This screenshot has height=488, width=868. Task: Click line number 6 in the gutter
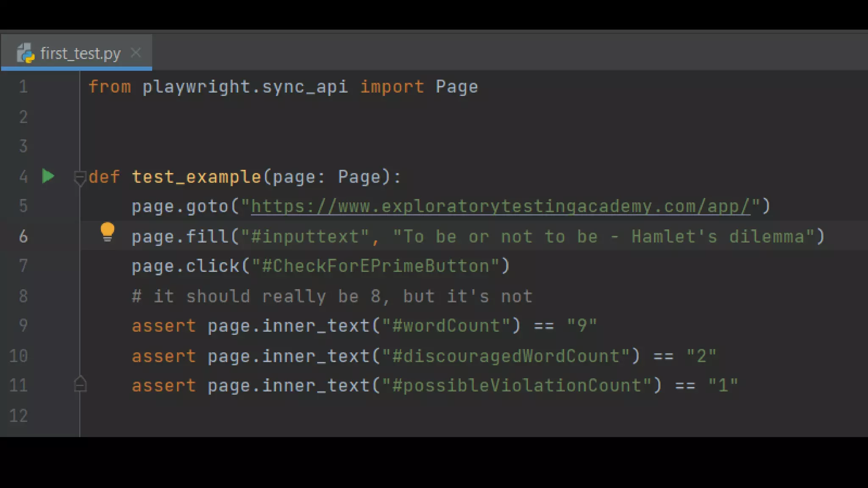click(x=23, y=236)
